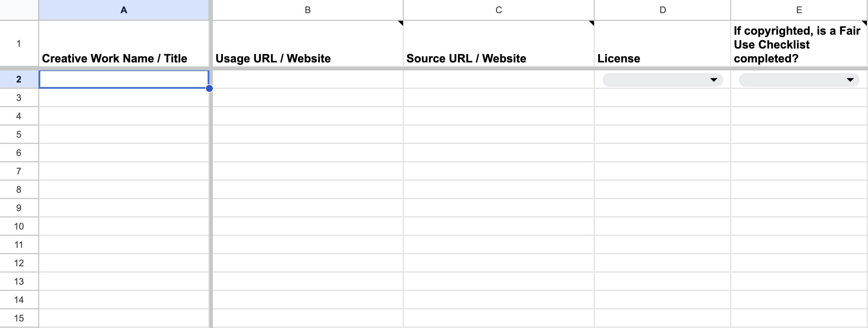Click the Usage URL / Website header cell
The height and width of the screenshot is (328, 868).
coord(308,44)
